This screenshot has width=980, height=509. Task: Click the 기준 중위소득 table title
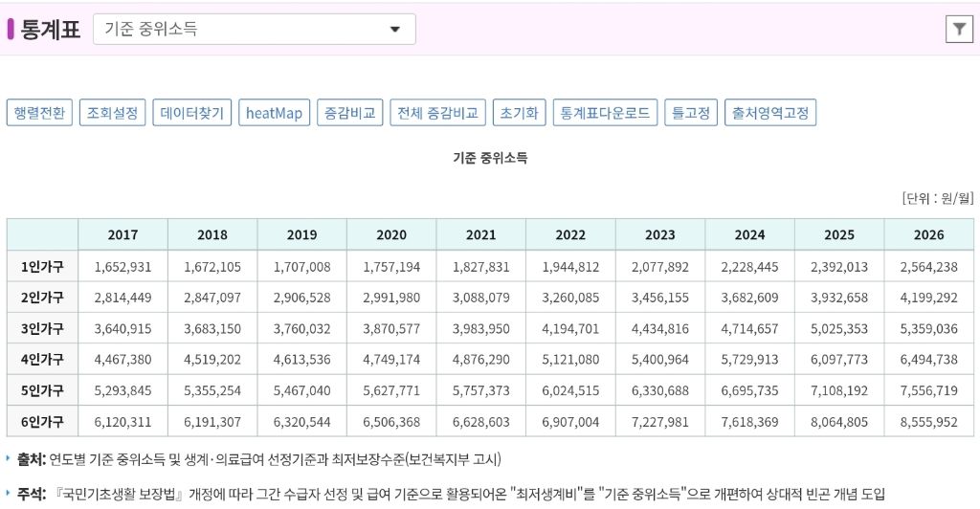[490, 157]
